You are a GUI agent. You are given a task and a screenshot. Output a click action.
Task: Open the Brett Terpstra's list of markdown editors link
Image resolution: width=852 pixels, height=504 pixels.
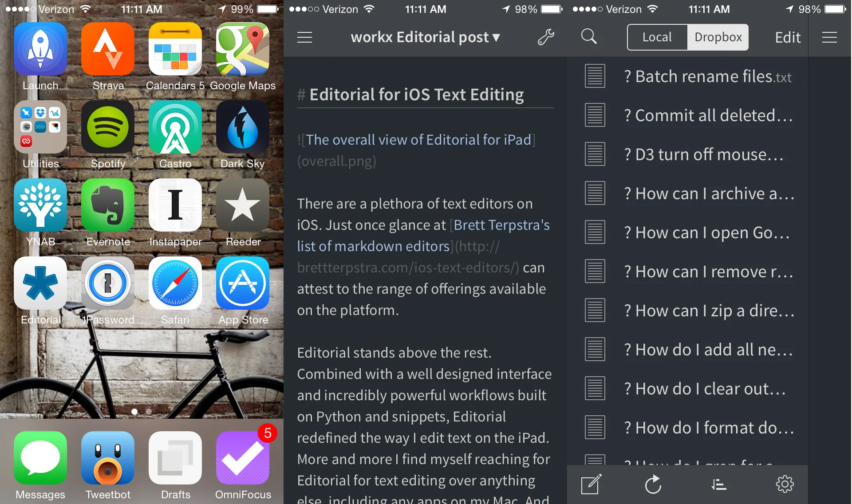(423, 236)
